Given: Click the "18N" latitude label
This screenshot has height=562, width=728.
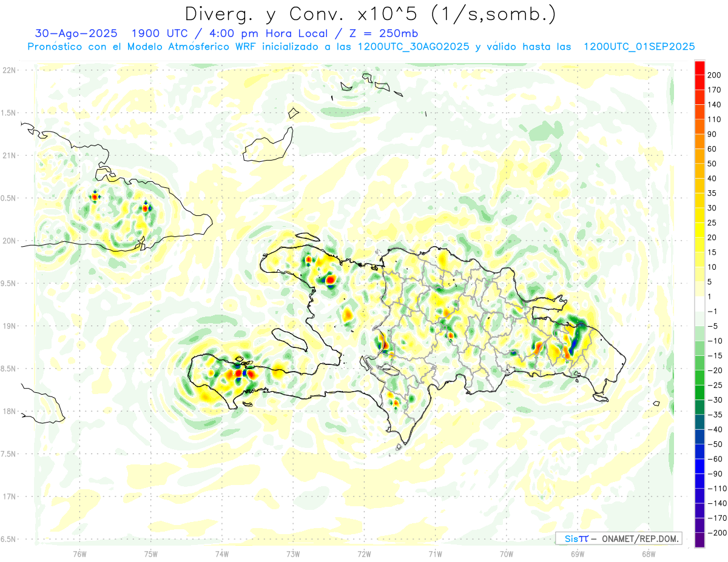Looking at the screenshot, I should (x=8, y=411).
